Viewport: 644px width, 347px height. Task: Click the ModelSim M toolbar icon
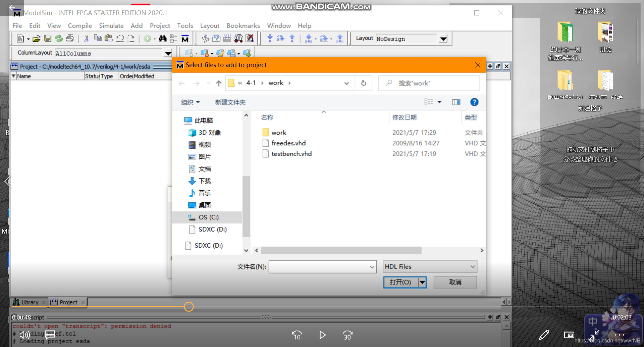(185, 39)
